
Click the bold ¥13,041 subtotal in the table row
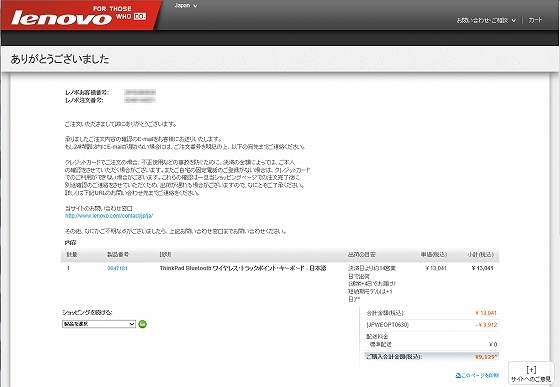tap(482, 268)
